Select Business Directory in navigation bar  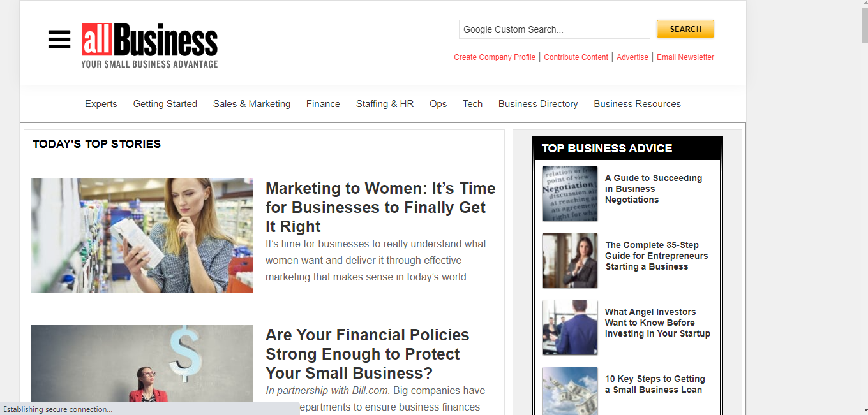tap(538, 104)
